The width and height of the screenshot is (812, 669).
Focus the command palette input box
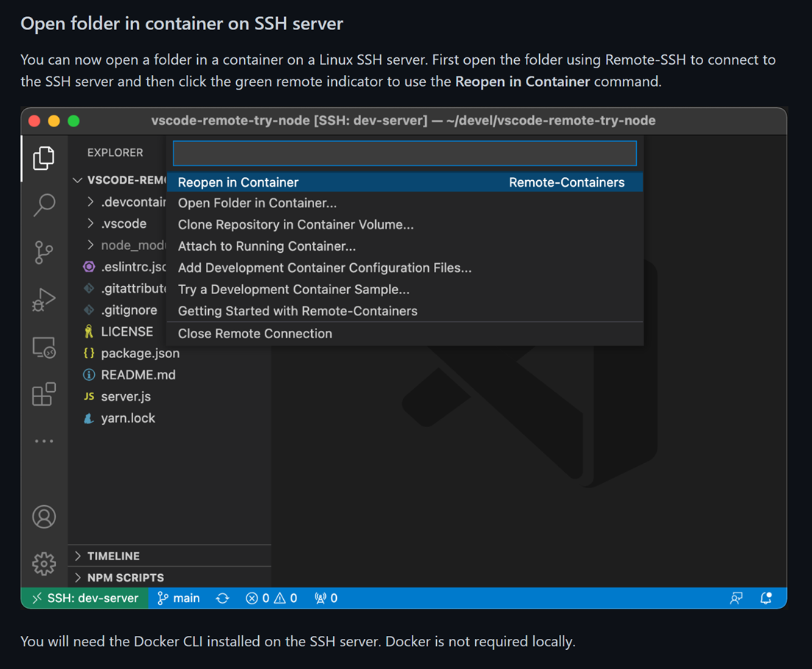[405, 153]
